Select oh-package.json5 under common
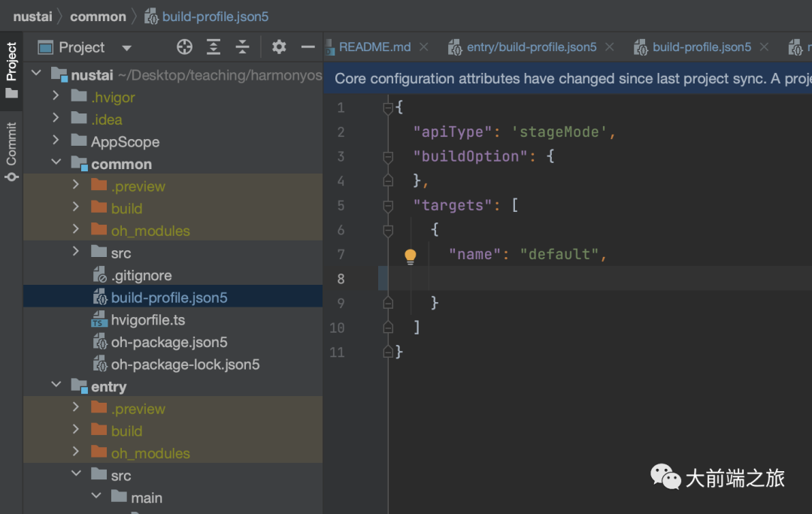 pyautogui.click(x=169, y=342)
